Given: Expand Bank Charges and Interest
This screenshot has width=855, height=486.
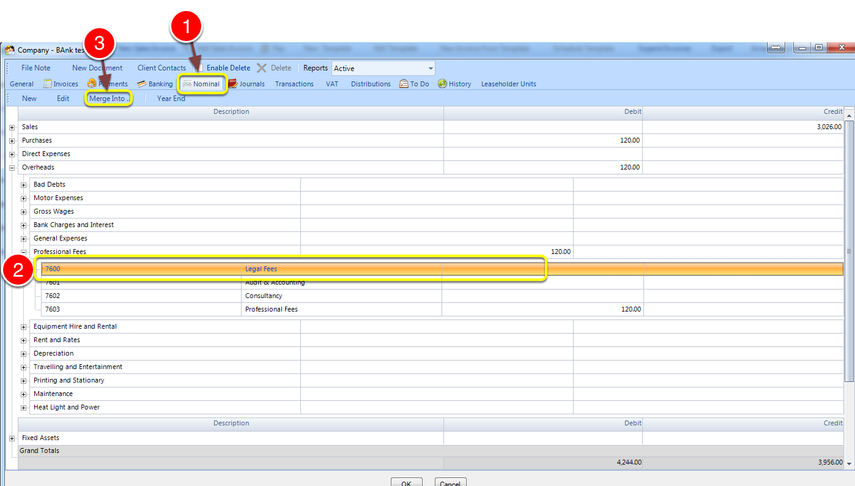Looking at the screenshot, I should [23, 225].
